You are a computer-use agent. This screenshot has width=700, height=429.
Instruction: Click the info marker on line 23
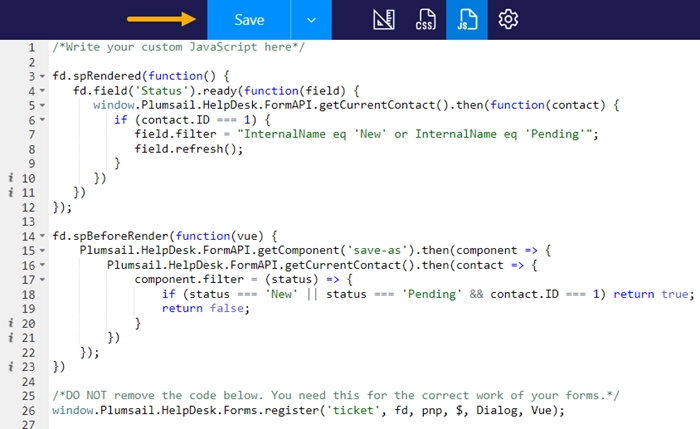point(11,367)
